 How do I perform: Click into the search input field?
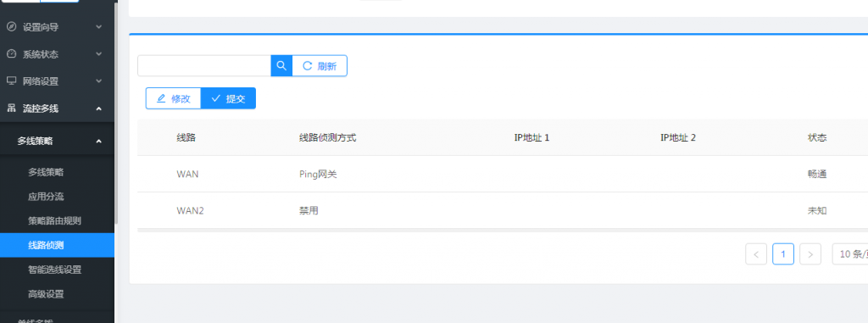(204, 66)
